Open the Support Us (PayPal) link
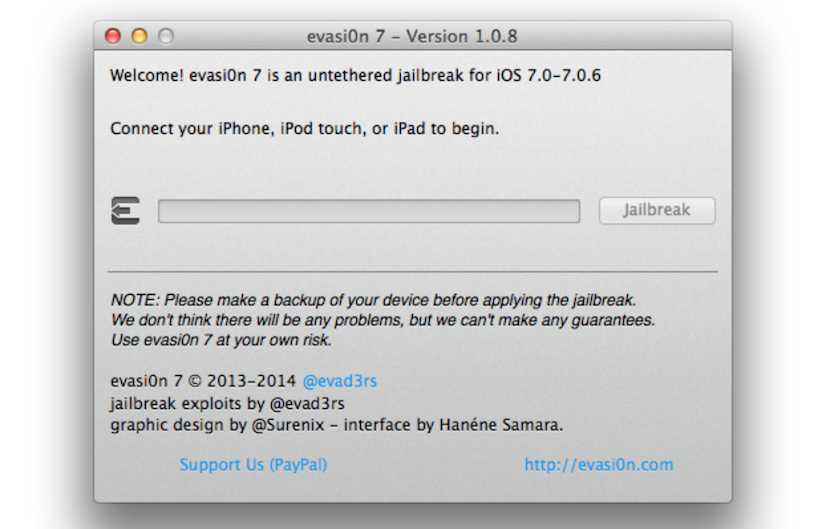 click(253, 464)
